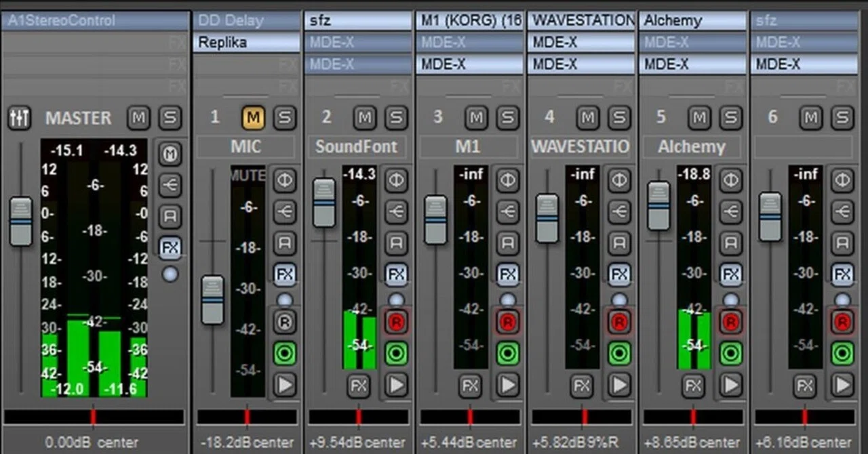Click the MASTER volume fader handle
Image resolution: width=868 pixels, height=454 pixels.
(x=21, y=222)
